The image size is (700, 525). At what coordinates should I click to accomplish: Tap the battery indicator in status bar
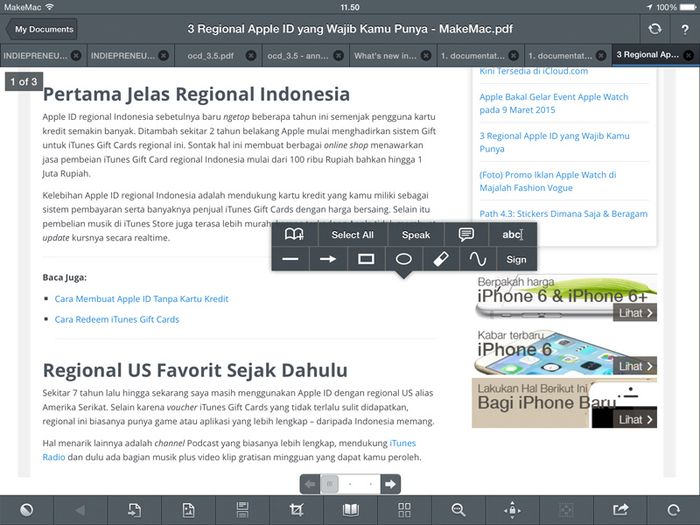[x=688, y=7]
